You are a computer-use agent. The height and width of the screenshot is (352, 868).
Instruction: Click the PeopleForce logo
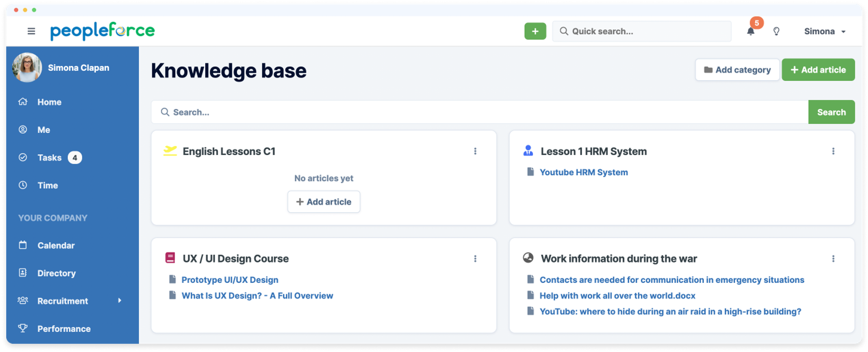pyautogui.click(x=103, y=31)
